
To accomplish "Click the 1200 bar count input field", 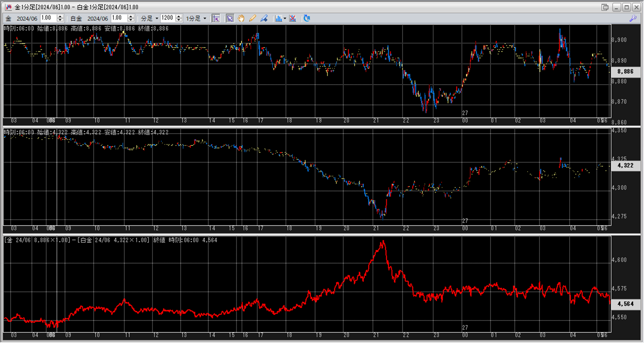I will (x=167, y=18).
